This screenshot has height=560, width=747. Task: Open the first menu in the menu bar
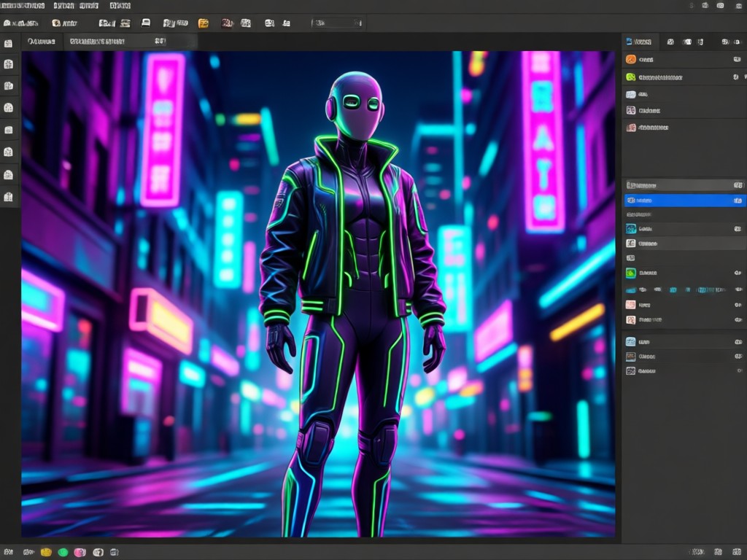[x=23, y=6]
